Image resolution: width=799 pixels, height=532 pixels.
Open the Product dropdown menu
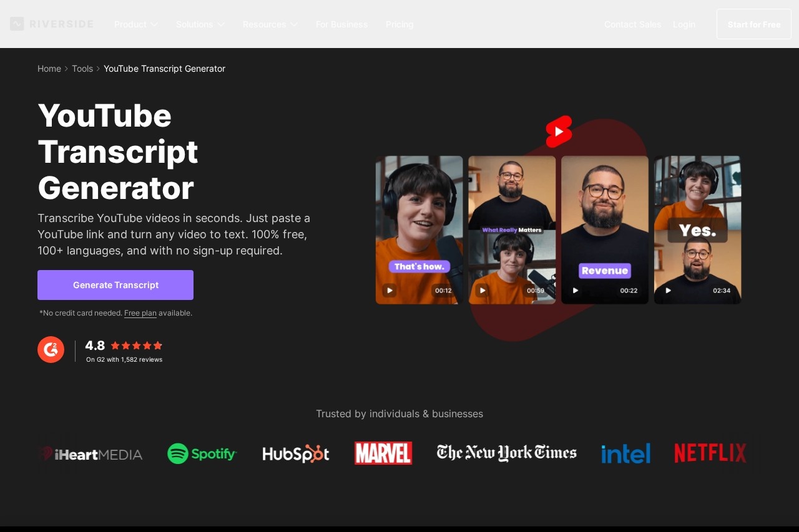pyautogui.click(x=136, y=24)
